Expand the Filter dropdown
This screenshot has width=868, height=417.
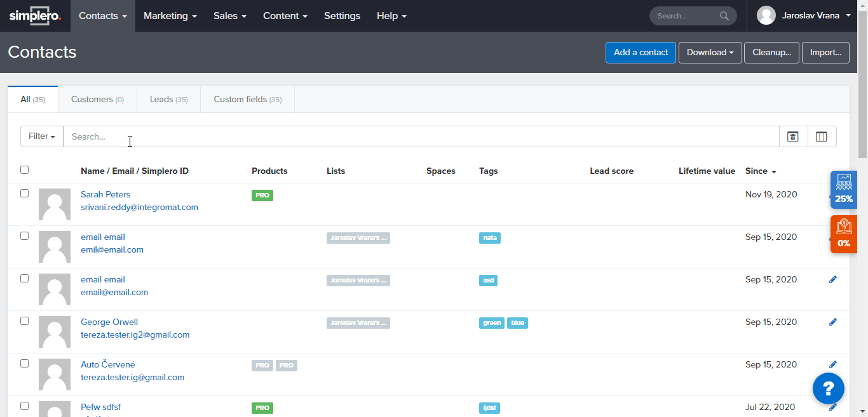(42, 136)
